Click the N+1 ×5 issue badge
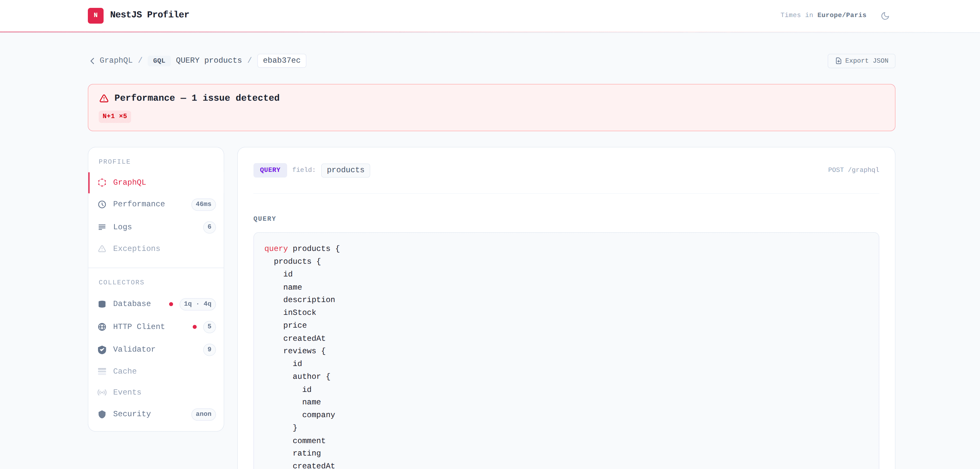The image size is (980, 469). click(x=114, y=116)
